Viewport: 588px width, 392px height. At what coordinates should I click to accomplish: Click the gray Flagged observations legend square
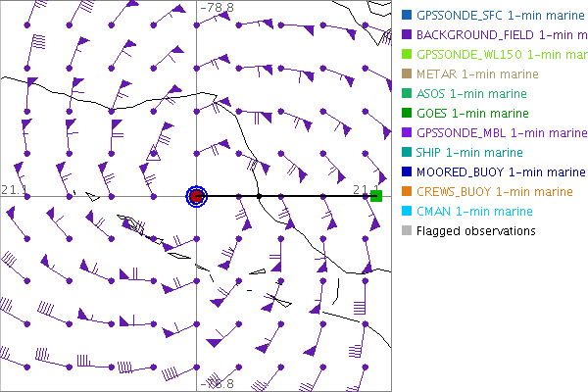point(408,231)
